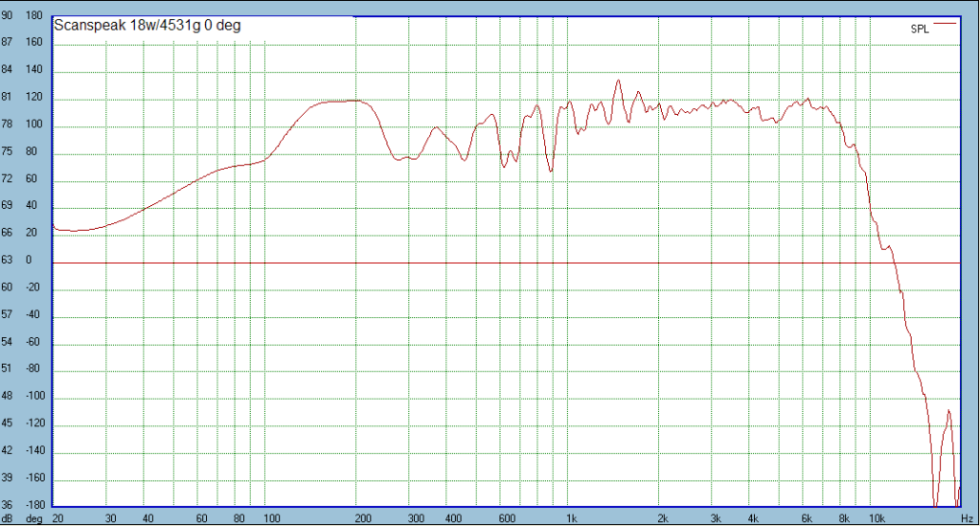
Task: Pick the 3k frequency axis label
Action: tap(717, 518)
